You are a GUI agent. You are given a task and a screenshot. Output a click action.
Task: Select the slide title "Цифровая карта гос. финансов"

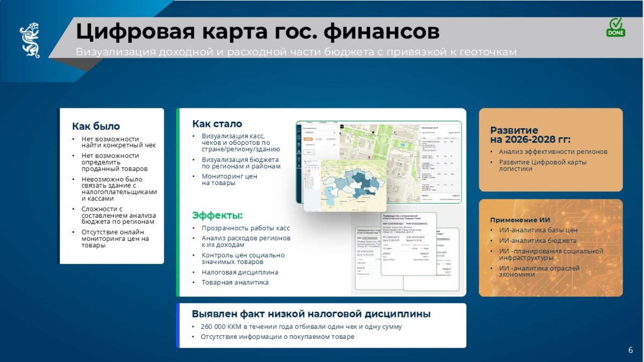click(x=257, y=31)
